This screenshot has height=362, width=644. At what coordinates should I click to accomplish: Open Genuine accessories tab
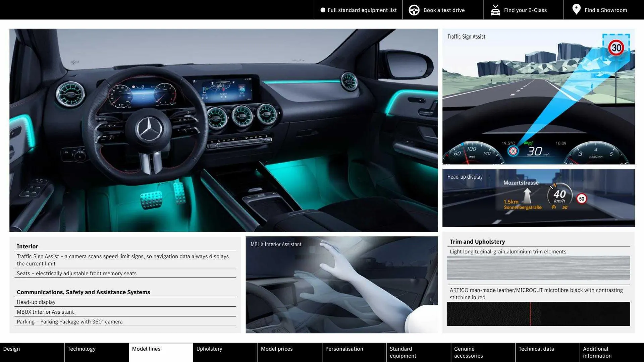click(483, 352)
